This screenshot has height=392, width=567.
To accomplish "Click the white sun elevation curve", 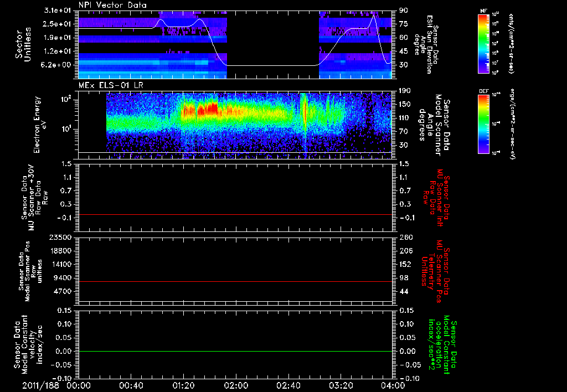I will (271, 65).
